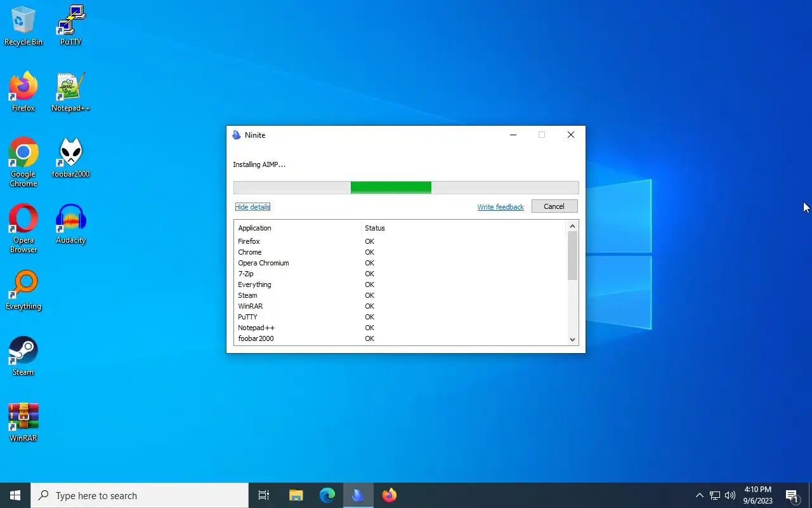The height and width of the screenshot is (508, 812).
Task: Click the Hide details link
Action: tap(252, 207)
